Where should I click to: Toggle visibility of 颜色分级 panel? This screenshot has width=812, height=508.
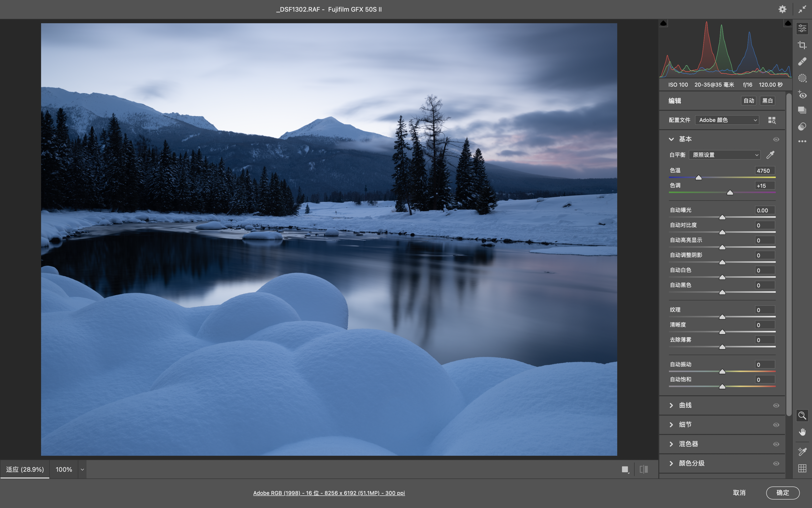tap(776, 464)
